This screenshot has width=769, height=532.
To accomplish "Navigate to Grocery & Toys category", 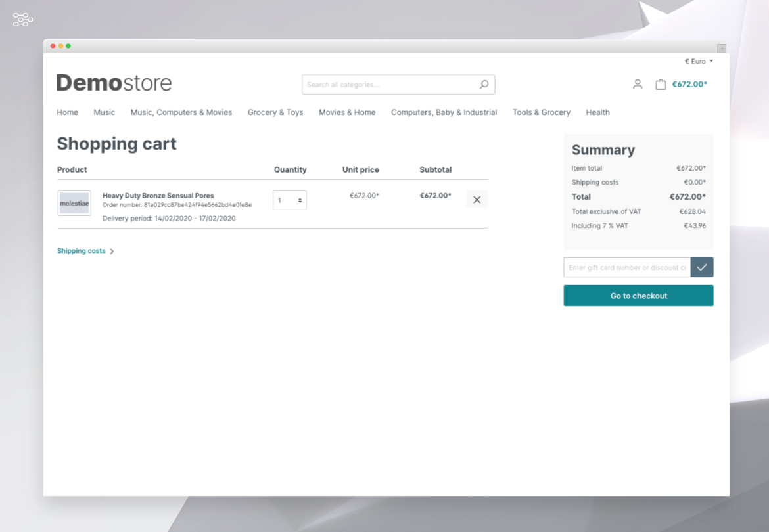I will [x=275, y=112].
